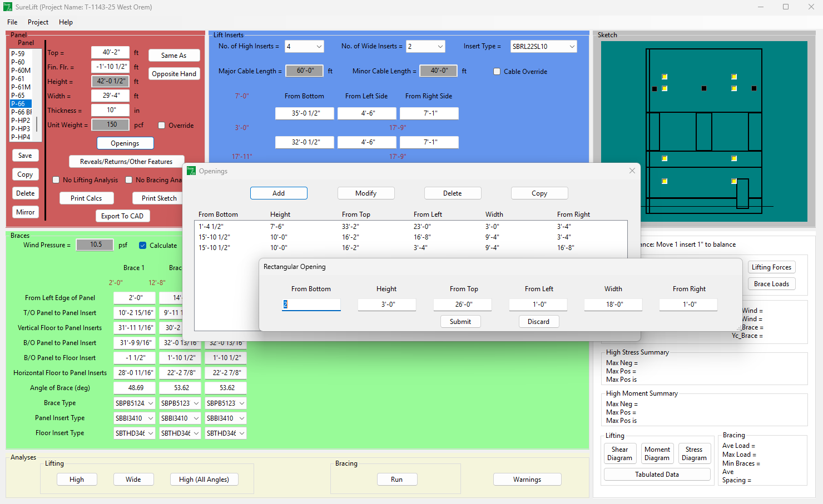
Task: Toggle the unit weight Override checkbox
Action: click(162, 126)
